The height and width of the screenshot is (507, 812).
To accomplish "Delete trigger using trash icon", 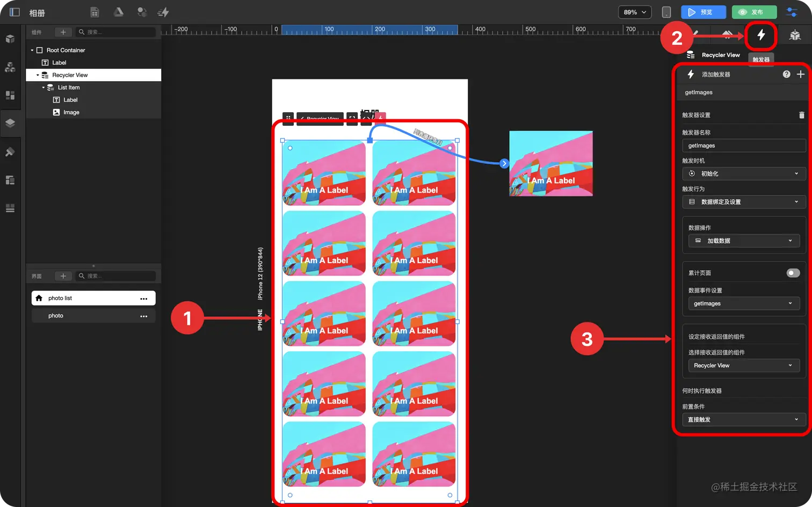I will [x=801, y=115].
